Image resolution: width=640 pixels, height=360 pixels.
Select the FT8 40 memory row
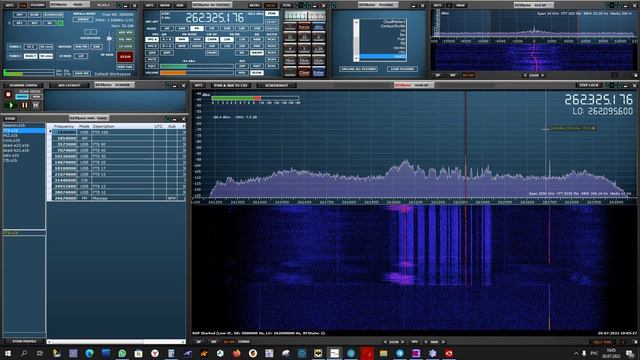pos(116,150)
